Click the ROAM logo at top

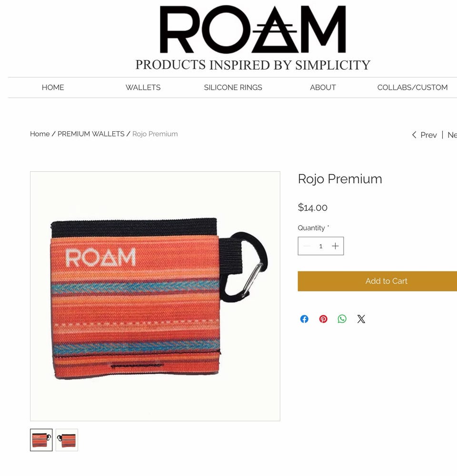[x=253, y=29]
